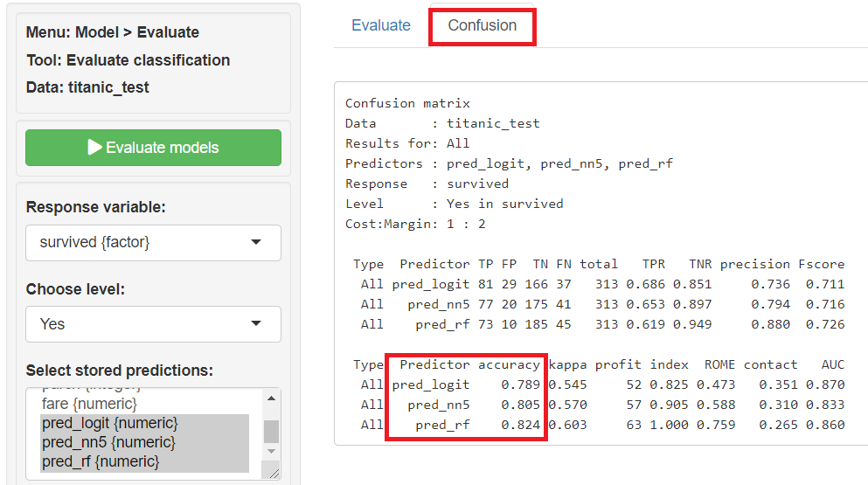Click the AUC column header
This screenshot has height=485, width=868.
[832, 364]
